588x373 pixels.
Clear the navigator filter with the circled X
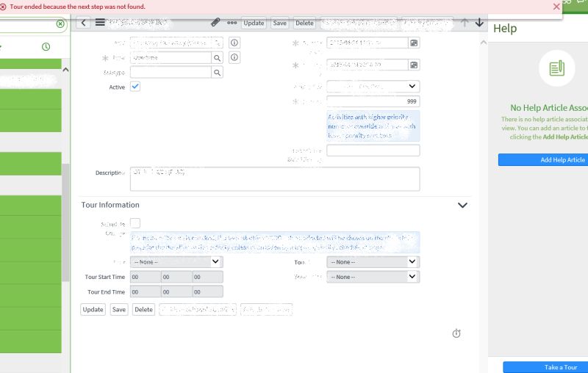tap(60, 24)
